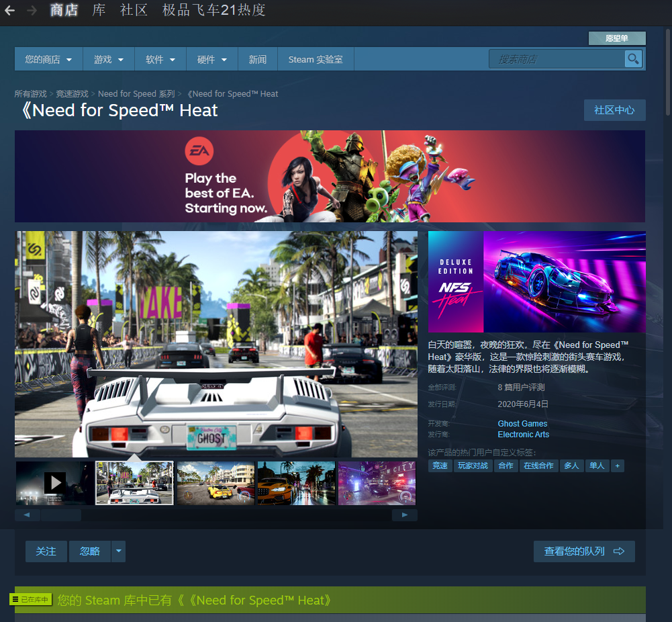Click the plus icon to add tag

pos(617,465)
